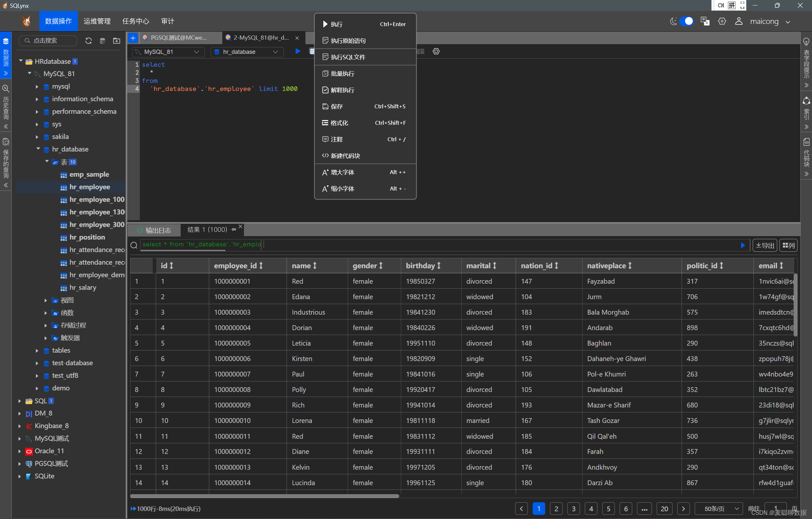Go to page 20 of results
Image resolution: width=812 pixels, height=519 pixels.
tap(664, 509)
